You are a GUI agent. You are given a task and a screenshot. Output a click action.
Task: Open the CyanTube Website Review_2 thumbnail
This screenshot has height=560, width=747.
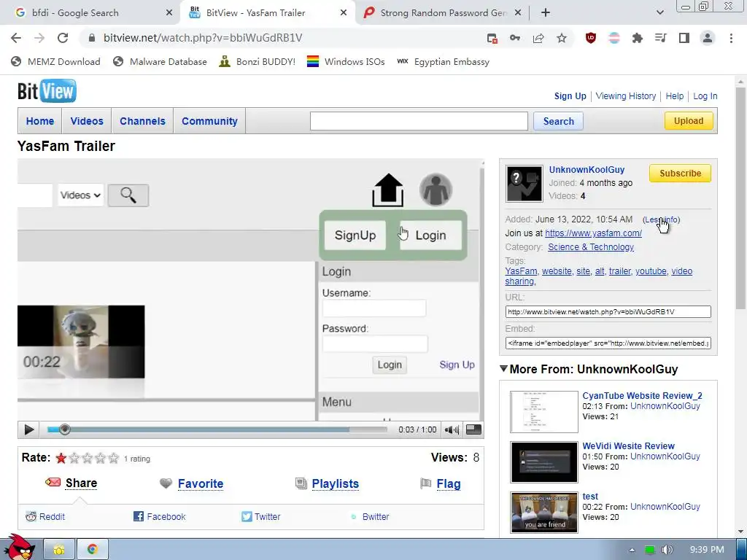(543, 412)
